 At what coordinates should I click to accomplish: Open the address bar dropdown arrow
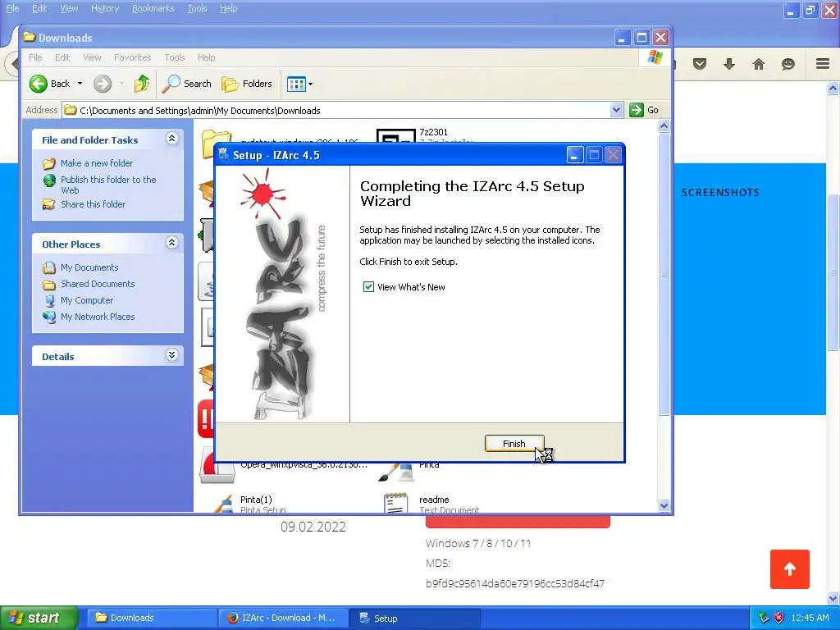pos(616,110)
